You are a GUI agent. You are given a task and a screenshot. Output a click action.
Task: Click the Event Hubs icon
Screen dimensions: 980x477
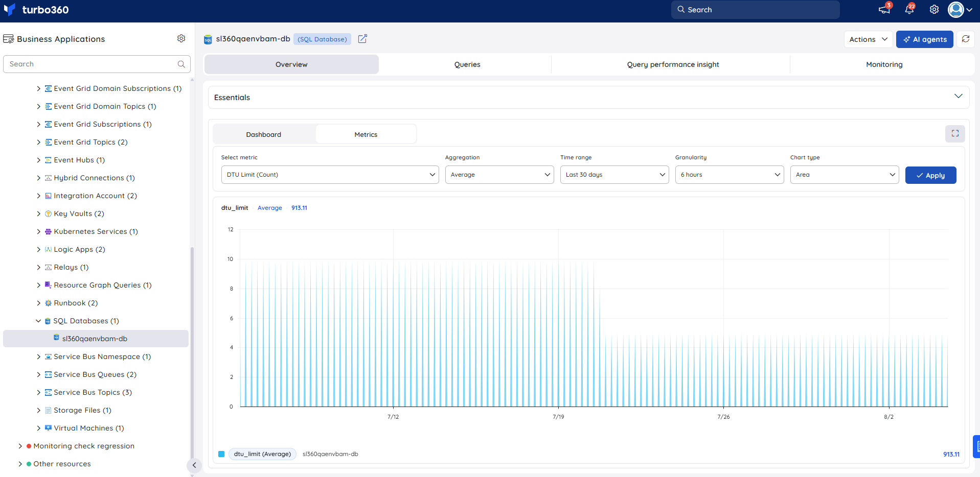pos(48,160)
